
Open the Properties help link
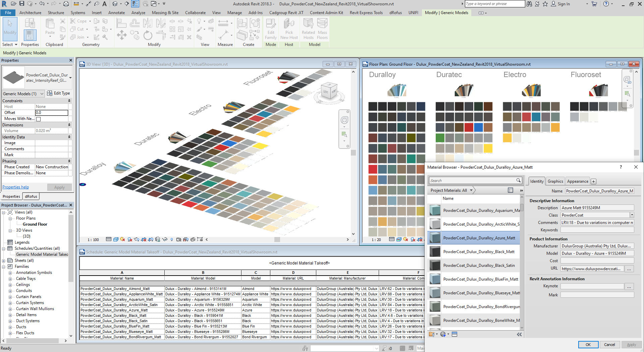pos(16,187)
